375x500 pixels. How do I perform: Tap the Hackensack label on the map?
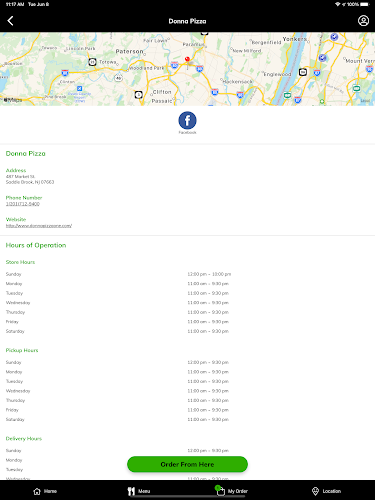[238, 81]
